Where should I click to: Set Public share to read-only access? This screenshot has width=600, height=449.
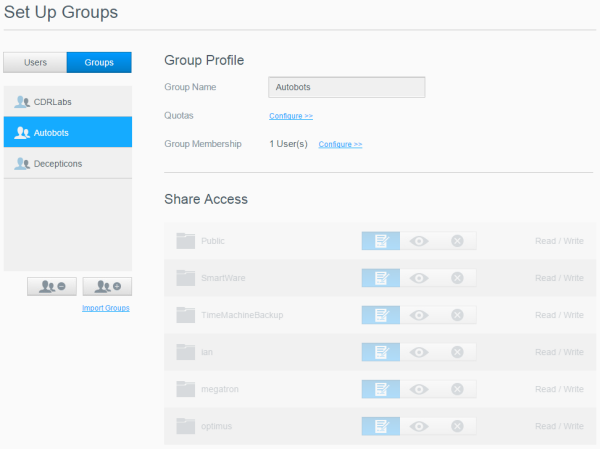click(x=419, y=241)
